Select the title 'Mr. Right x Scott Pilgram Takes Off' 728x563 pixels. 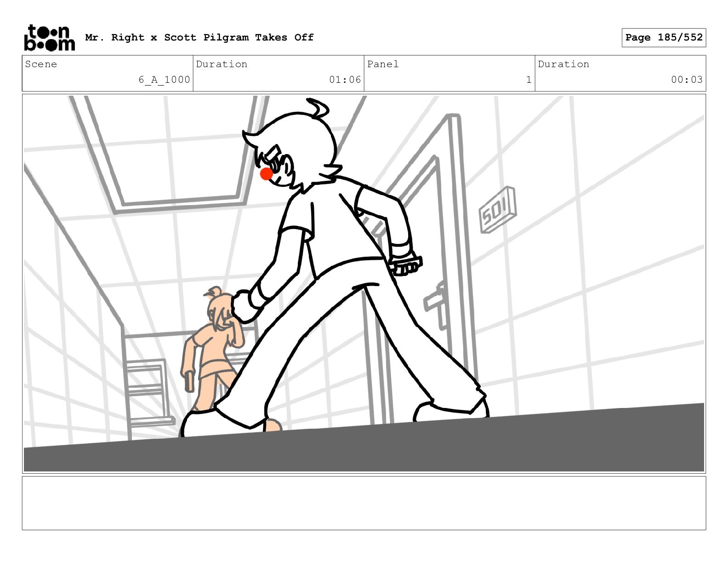click(x=199, y=37)
